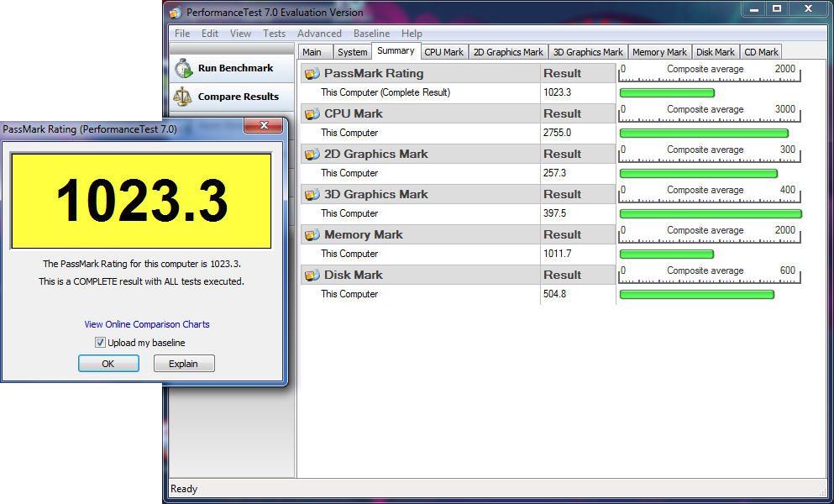
Task: Open the 3D Graphics Mark tab
Action: click(x=588, y=52)
